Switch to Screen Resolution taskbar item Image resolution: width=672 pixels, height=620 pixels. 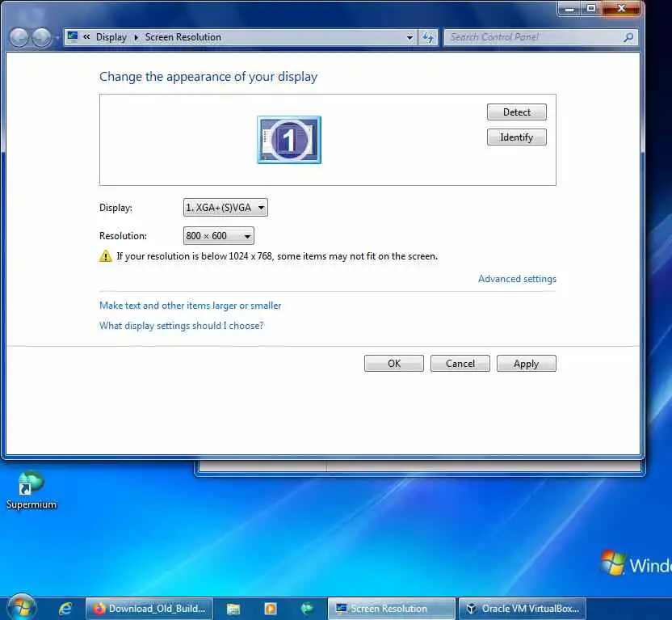click(391, 609)
